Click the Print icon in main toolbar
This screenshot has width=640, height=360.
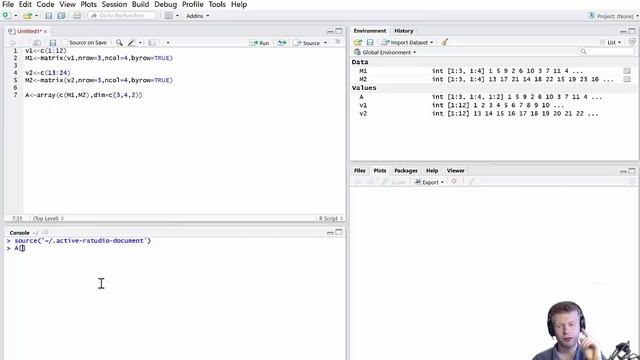click(x=77, y=16)
